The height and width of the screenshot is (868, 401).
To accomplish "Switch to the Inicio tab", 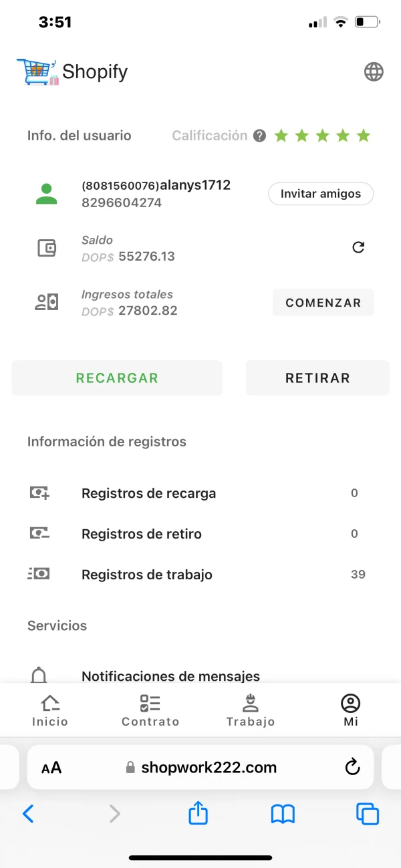I will (50, 710).
